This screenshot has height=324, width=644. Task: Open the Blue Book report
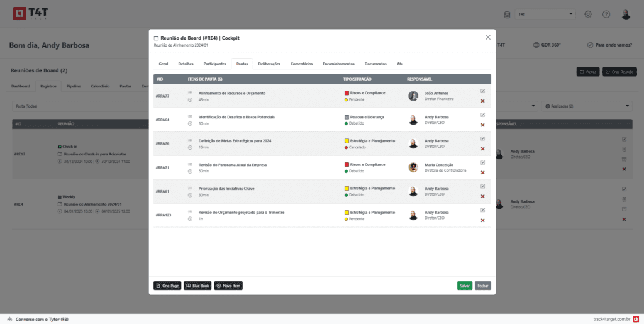197,286
